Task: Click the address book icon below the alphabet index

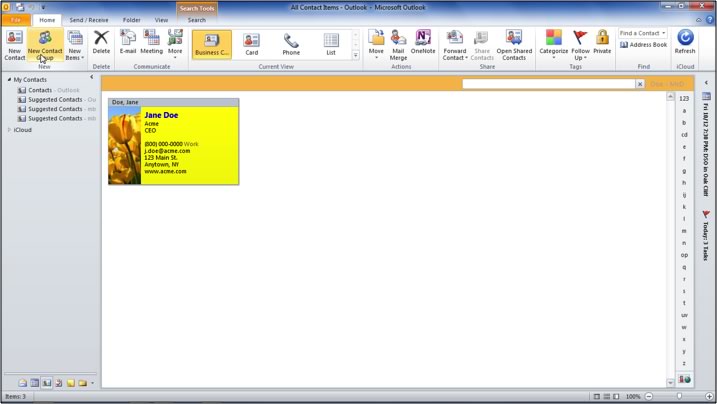Action: click(x=684, y=379)
